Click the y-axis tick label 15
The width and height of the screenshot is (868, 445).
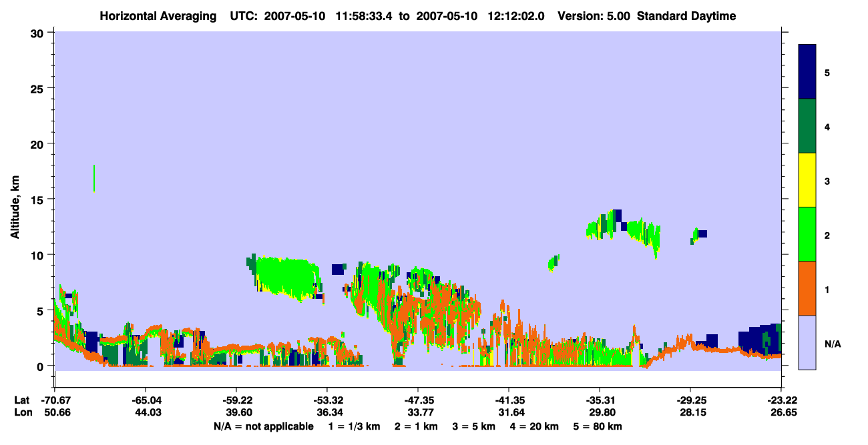click(39, 199)
